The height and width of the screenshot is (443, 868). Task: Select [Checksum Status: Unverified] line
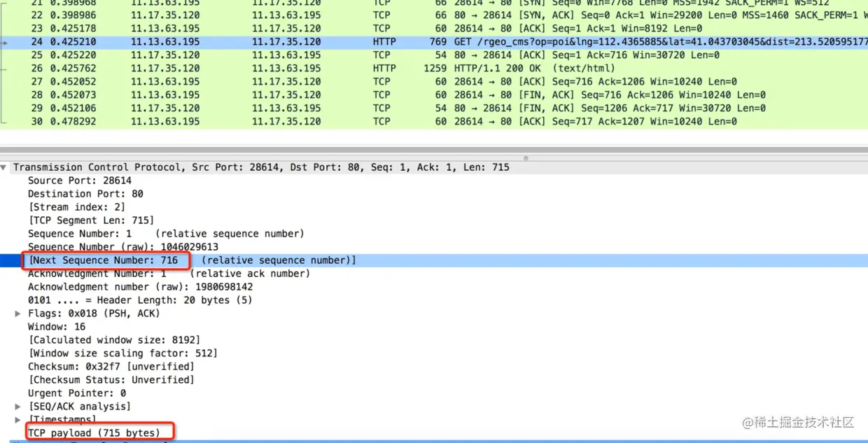click(111, 380)
